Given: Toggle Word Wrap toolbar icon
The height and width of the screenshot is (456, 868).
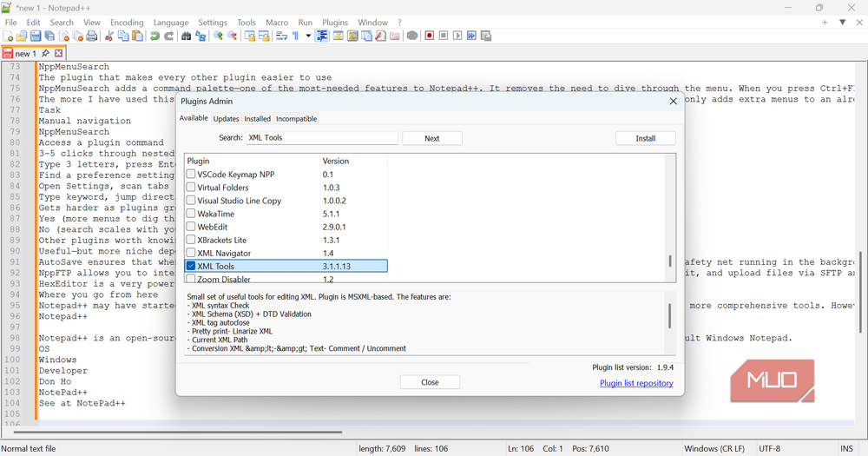Looking at the screenshot, I should pos(281,36).
